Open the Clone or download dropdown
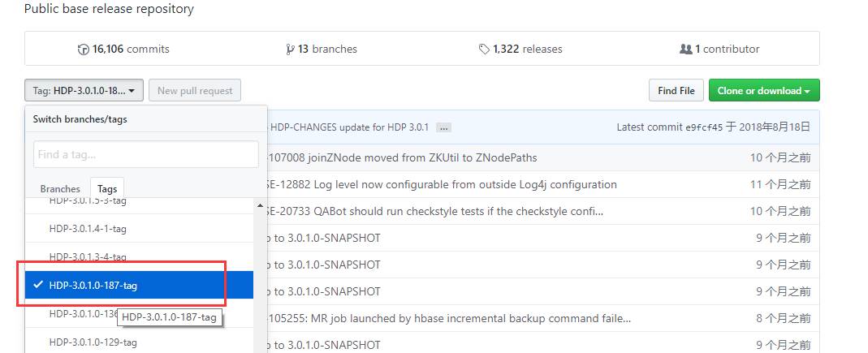 pyautogui.click(x=763, y=91)
